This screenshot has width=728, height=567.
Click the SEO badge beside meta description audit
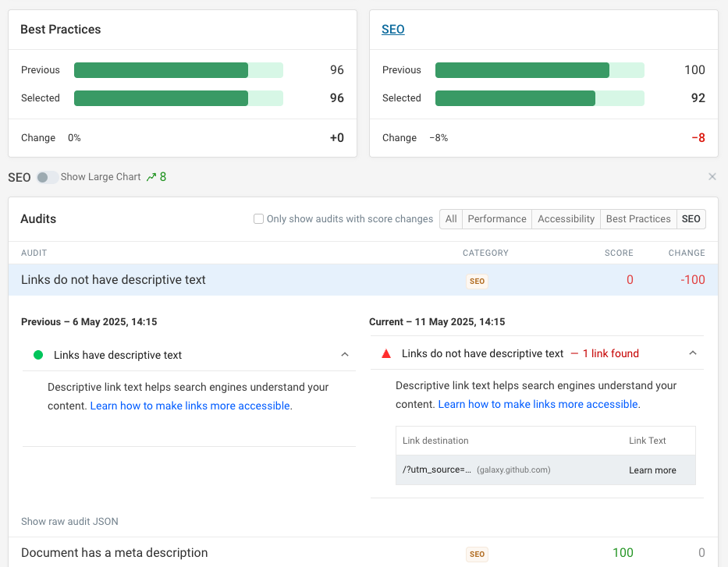tap(477, 554)
